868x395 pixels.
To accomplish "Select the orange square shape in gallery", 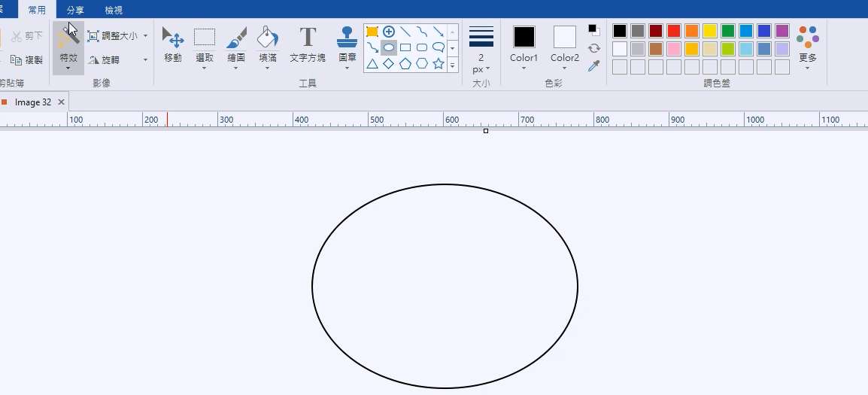I will (372, 32).
